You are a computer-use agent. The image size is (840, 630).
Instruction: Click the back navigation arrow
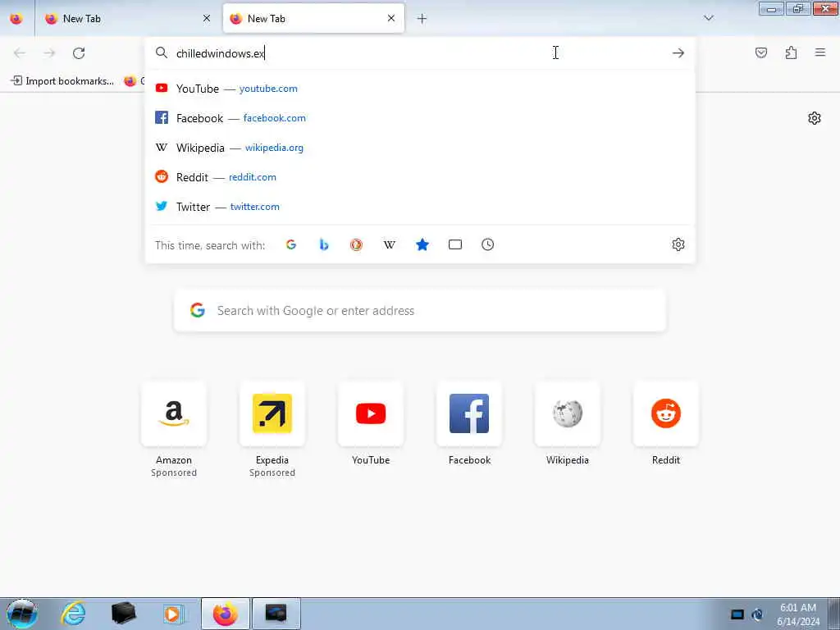20,53
